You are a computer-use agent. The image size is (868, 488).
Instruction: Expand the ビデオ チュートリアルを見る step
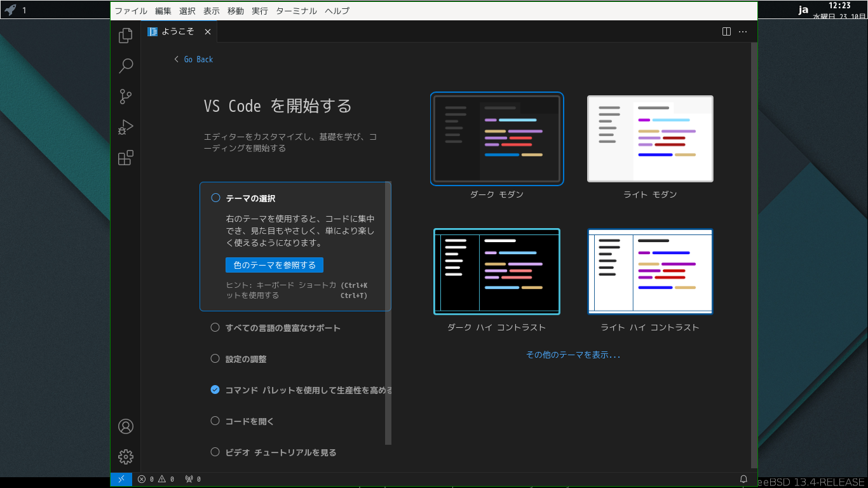tap(280, 452)
